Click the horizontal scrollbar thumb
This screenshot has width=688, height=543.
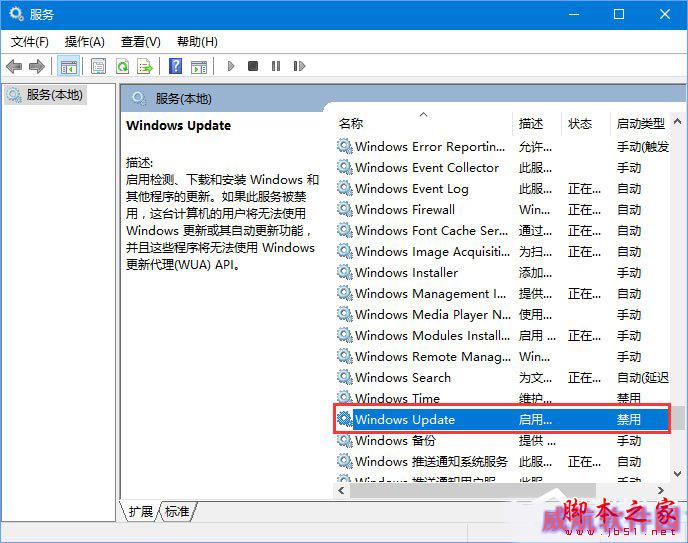pyautogui.click(x=472, y=490)
